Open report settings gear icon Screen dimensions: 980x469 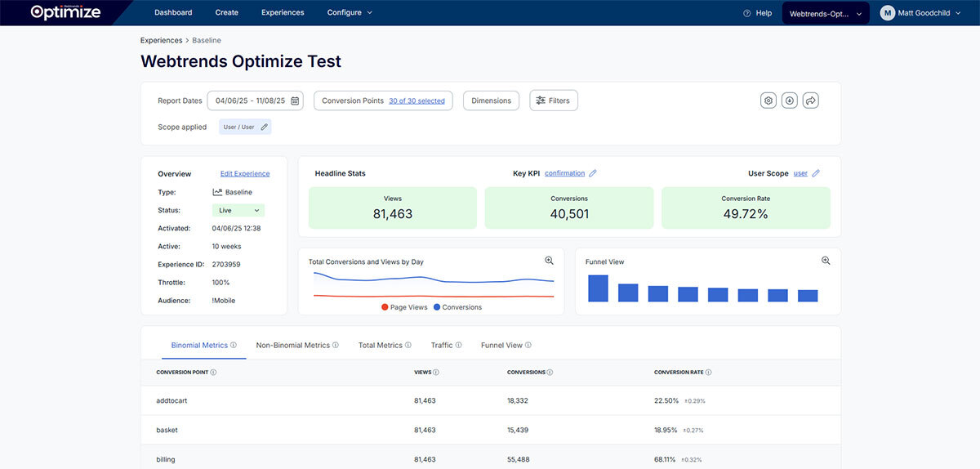coord(768,100)
